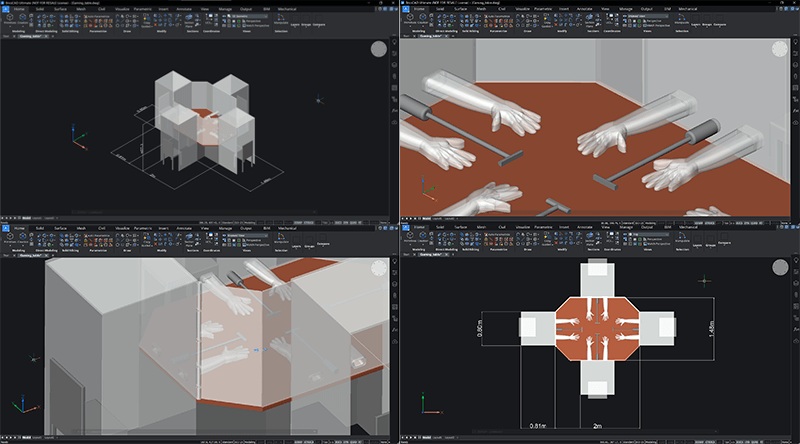Click LookFrom widget in isometric overview window

coord(379,49)
